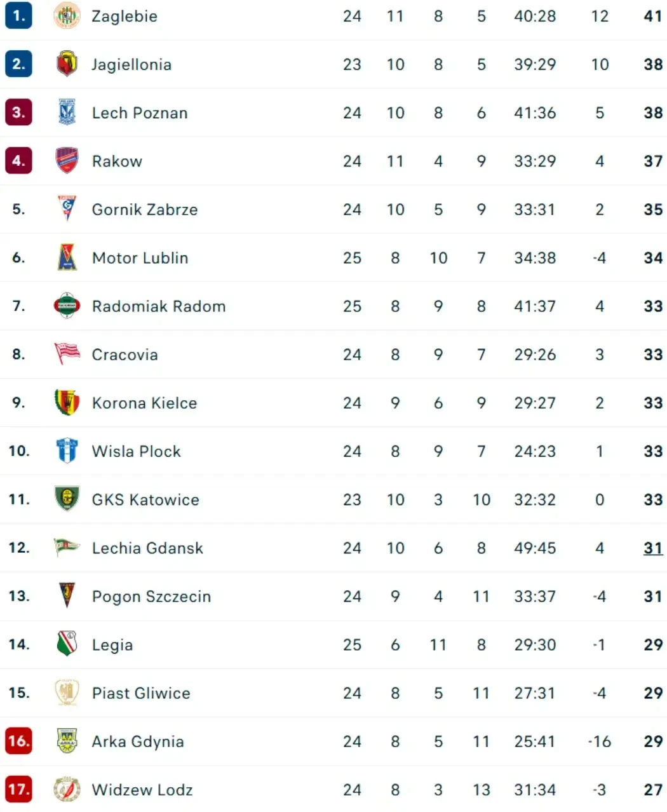Click the underlined 31 points for Lechia
667x812 pixels.
click(653, 548)
